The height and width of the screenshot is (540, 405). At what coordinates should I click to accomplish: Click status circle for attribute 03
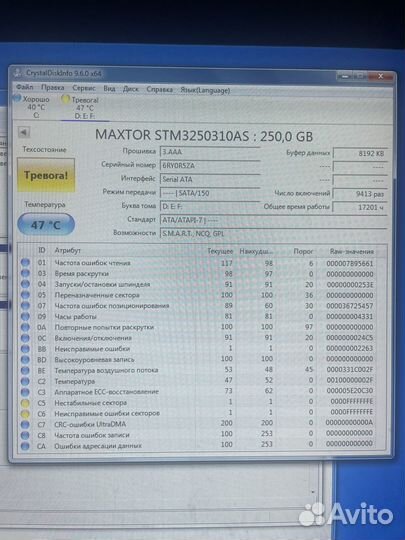click(25, 273)
